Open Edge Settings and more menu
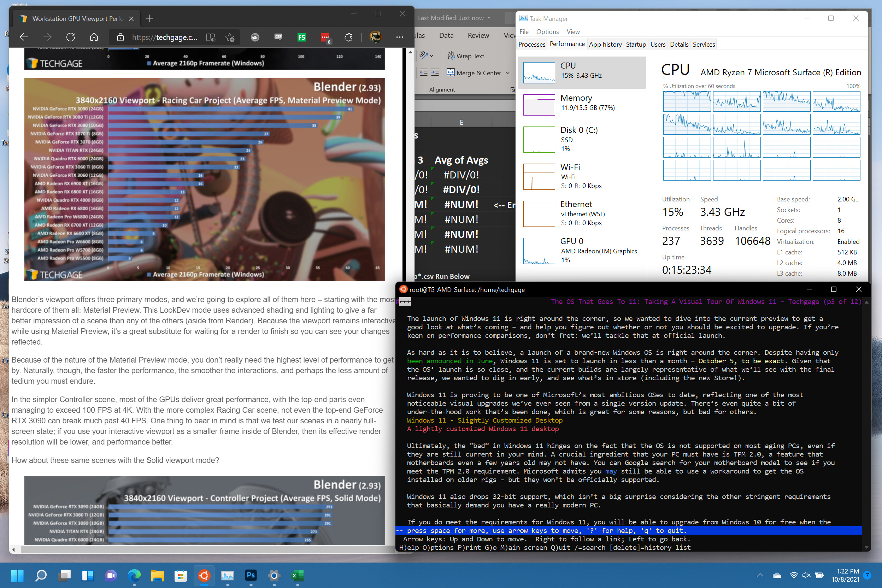 pos(400,37)
